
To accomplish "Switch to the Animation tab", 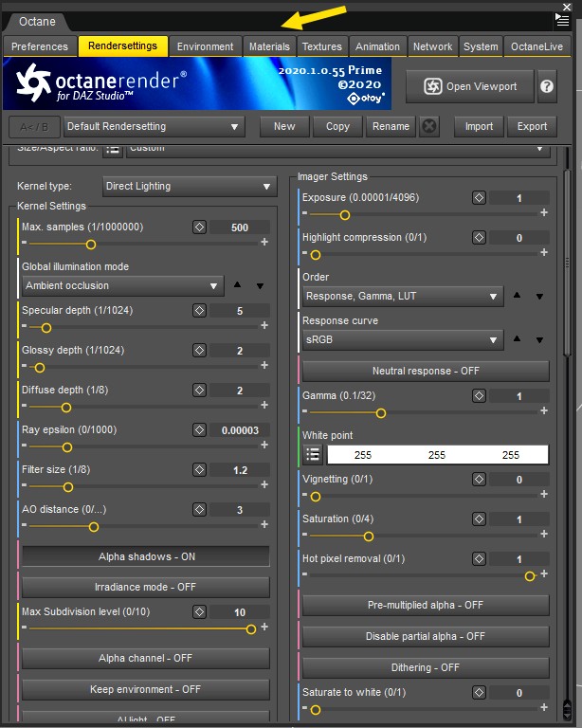I will (378, 46).
